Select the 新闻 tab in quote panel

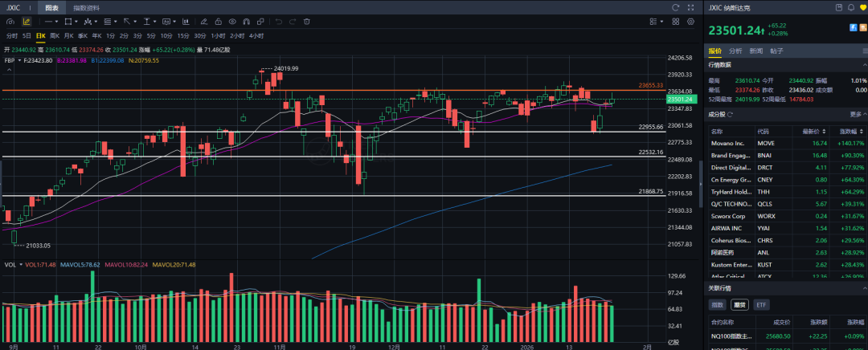tap(756, 51)
